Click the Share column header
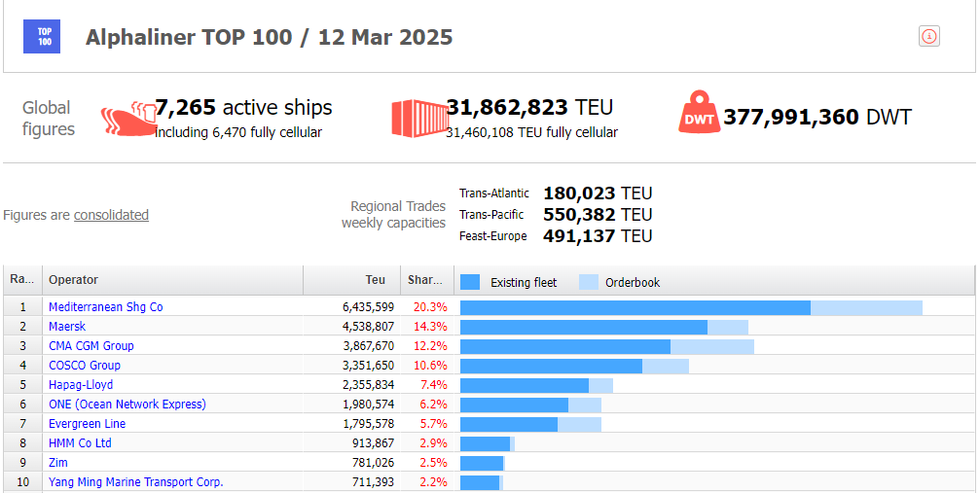The height and width of the screenshot is (493, 980). coord(427,280)
